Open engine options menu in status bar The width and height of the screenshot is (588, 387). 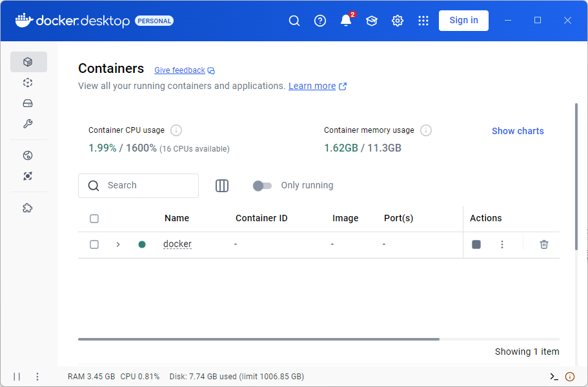tap(37, 377)
